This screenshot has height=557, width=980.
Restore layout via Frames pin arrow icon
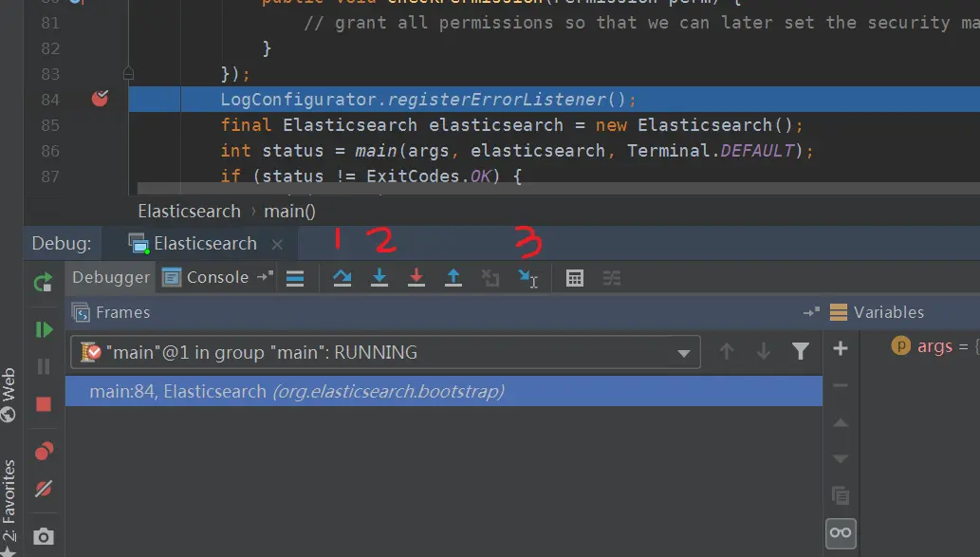[811, 312]
